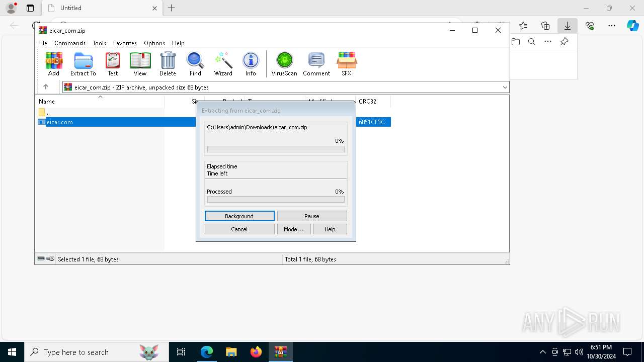This screenshot has width=644, height=362.
Task: Open downloads folder icon in Edge panel
Action: click(516, 42)
